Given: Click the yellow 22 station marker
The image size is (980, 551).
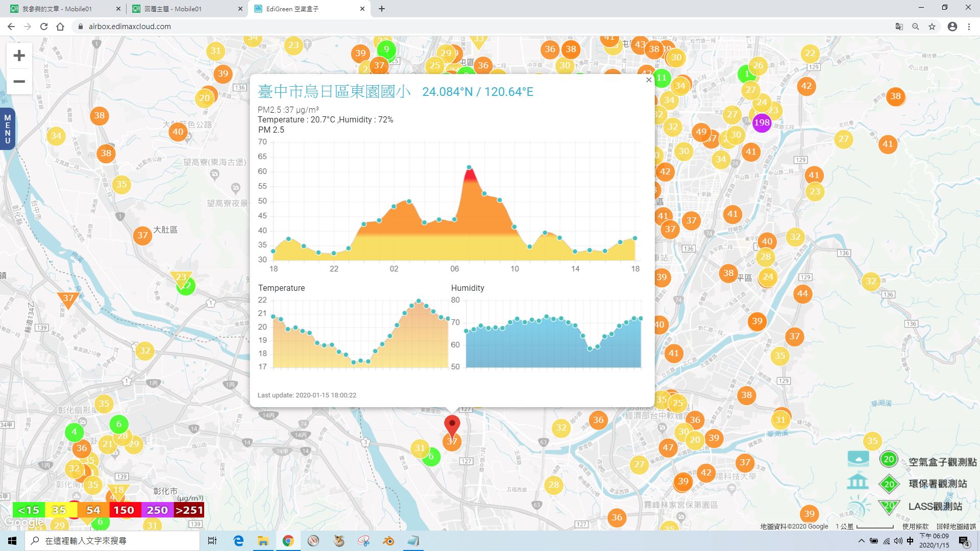Looking at the screenshot, I should click(x=810, y=53).
